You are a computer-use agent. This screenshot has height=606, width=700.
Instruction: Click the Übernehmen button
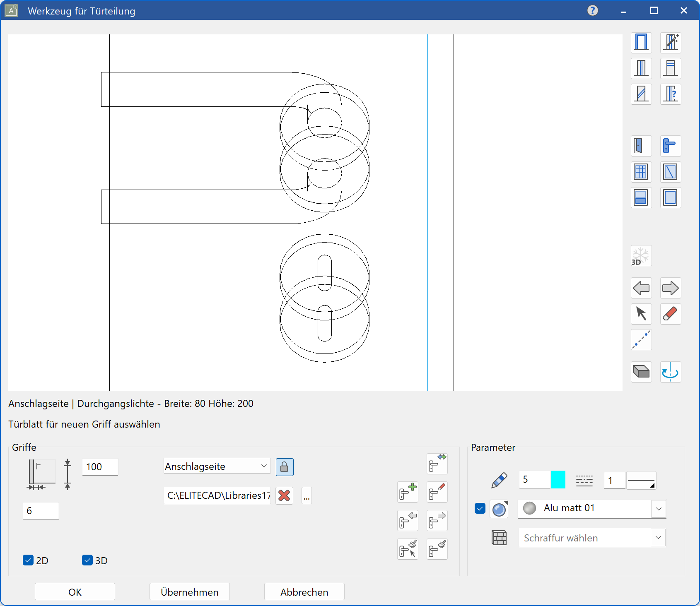point(190,592)
